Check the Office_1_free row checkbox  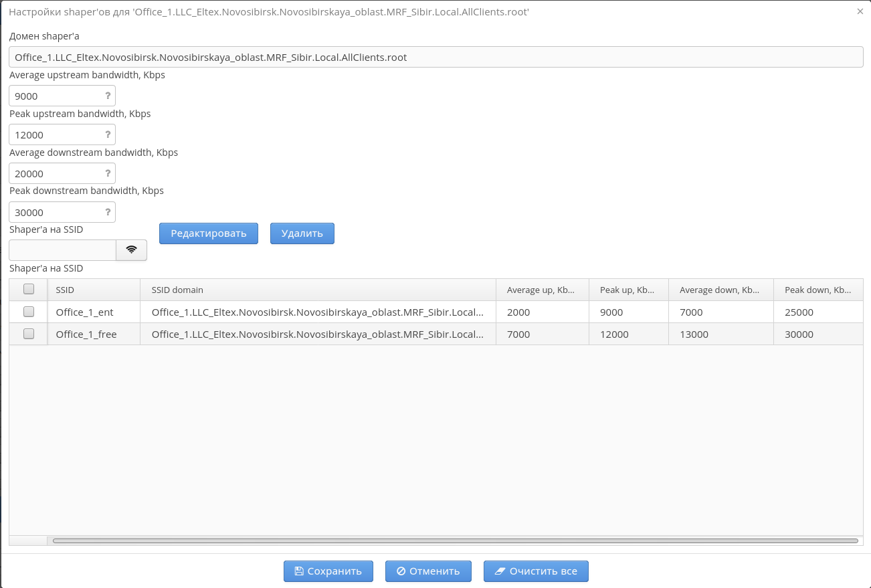click(x=29, y=334)
